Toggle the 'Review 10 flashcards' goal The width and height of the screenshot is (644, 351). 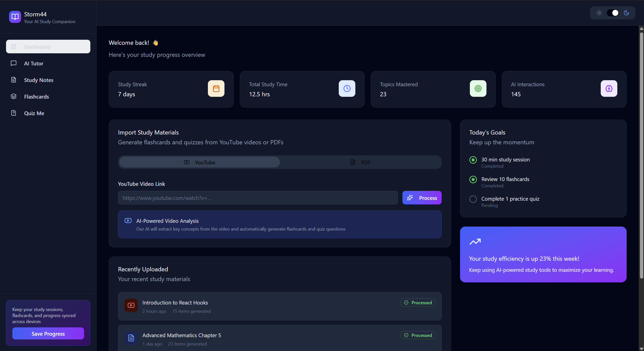coord(473,180)
